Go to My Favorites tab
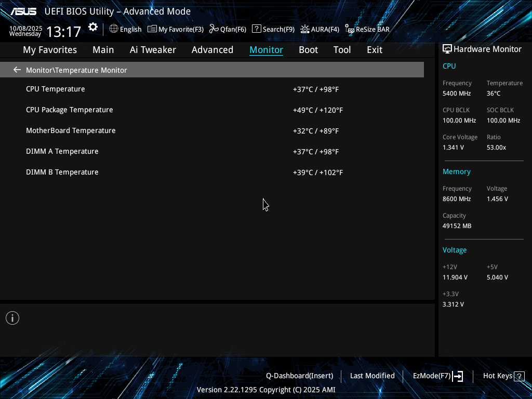 tap(50, 50)
